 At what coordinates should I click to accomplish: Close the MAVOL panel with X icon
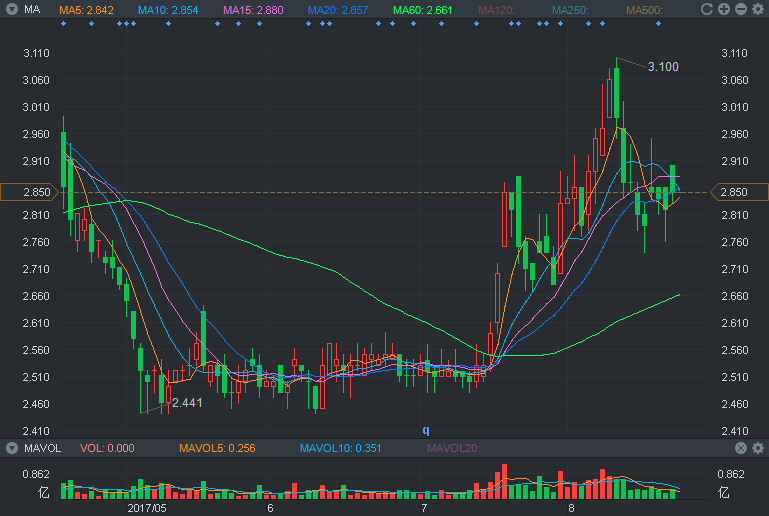(x=741, y=448)
